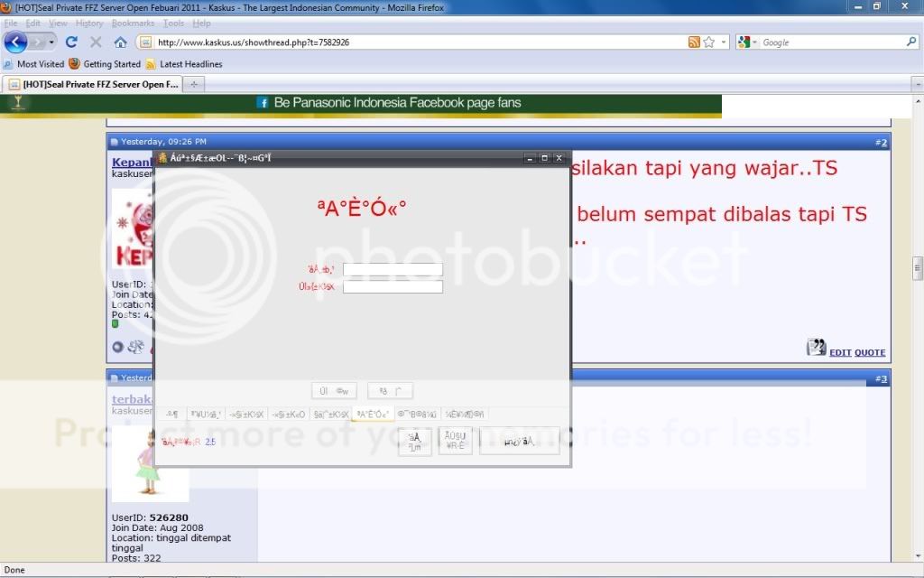Open the Tools menu
This screenshot has height=578, width=924.
click(174, 23)
